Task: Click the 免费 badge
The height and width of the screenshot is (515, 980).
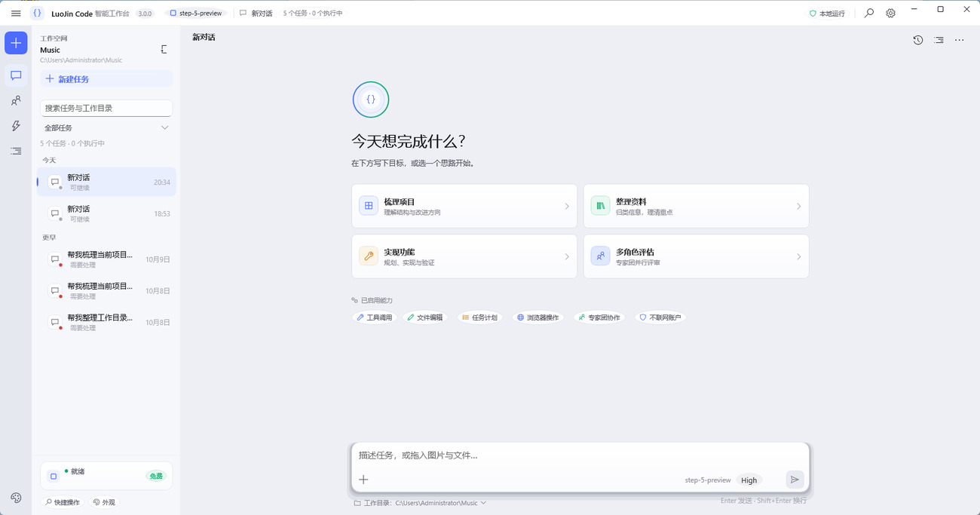Action: click(155, 476)
